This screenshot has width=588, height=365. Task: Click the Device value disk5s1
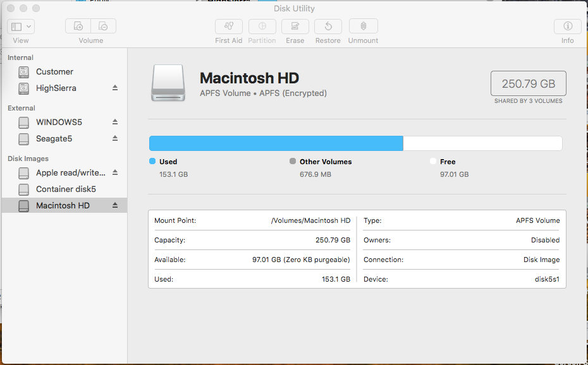coord(547,279)
